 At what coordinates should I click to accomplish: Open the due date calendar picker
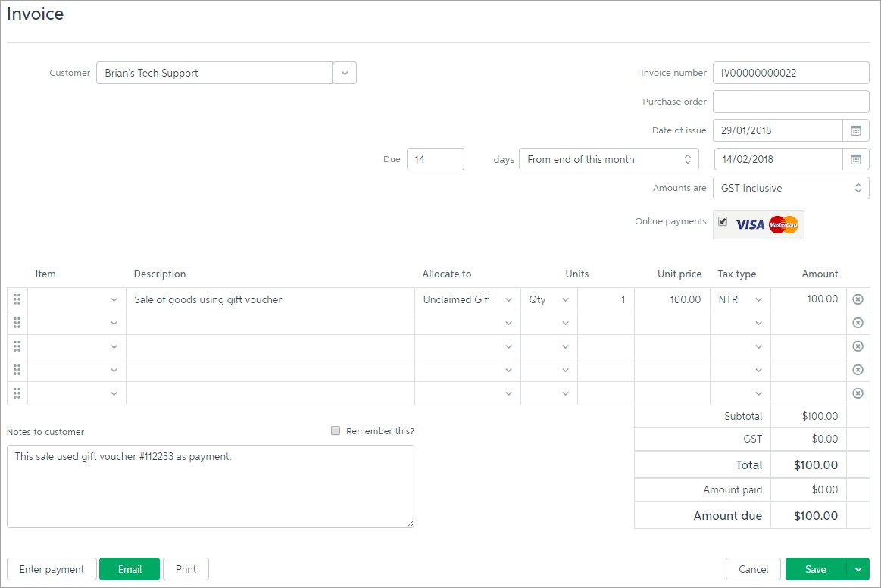pyautogui.click(x=856, y=159)
